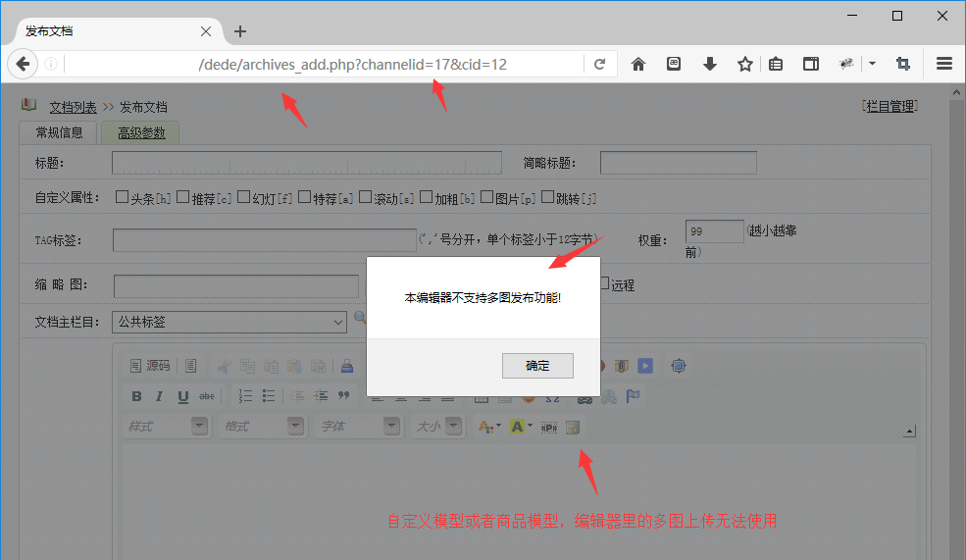Open the Downloads arrow icon
966x560 pixels.
(x=710, y=65)
